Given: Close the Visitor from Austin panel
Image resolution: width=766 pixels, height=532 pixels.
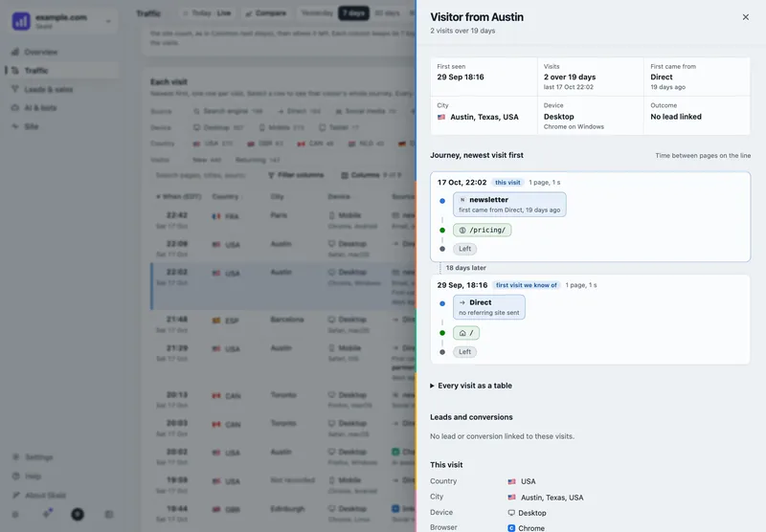Looking at the screenshot, I should coord(746,17).
